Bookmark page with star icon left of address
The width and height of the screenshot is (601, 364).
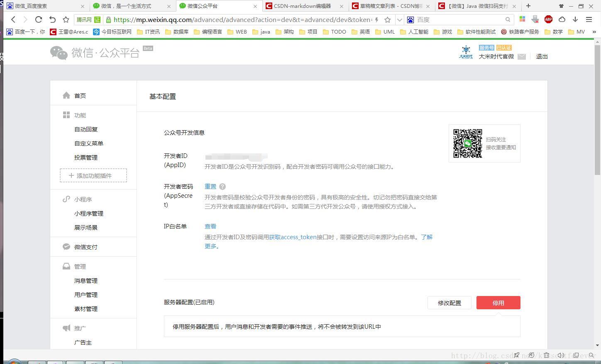[x=66, y=19]
